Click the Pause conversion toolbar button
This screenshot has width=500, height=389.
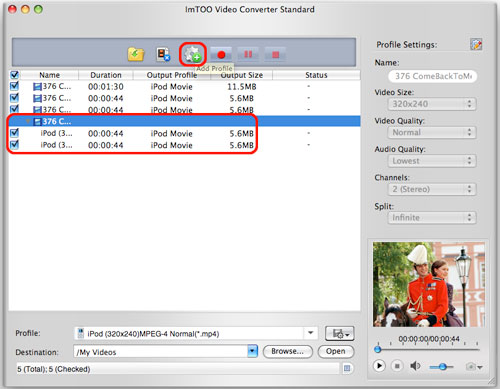(x=248, y=54)
